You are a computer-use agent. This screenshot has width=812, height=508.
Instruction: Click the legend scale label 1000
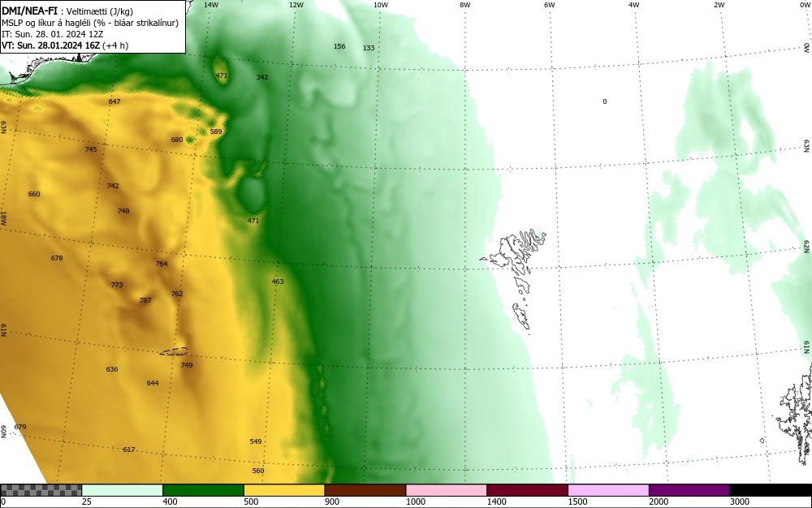pos(415,502)
